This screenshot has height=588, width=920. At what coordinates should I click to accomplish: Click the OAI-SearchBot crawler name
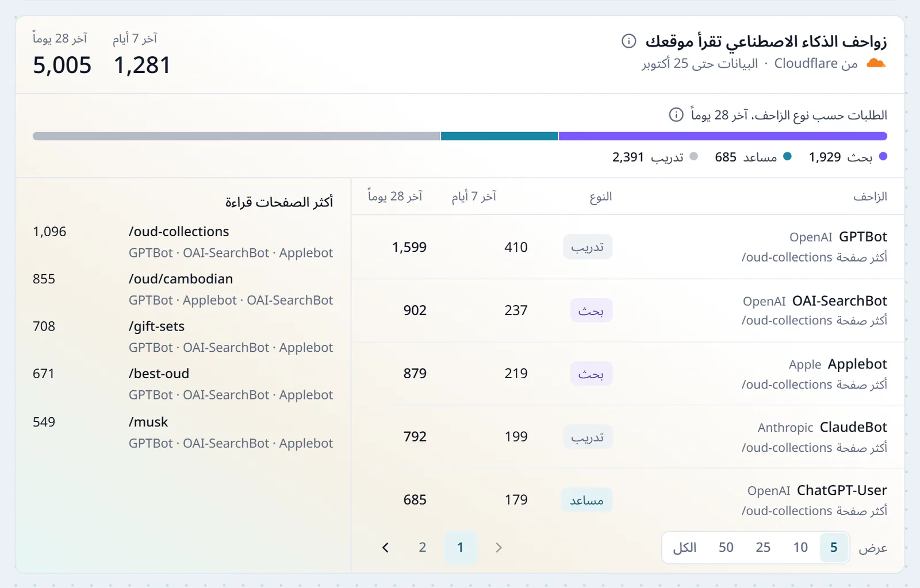(839, 301)
